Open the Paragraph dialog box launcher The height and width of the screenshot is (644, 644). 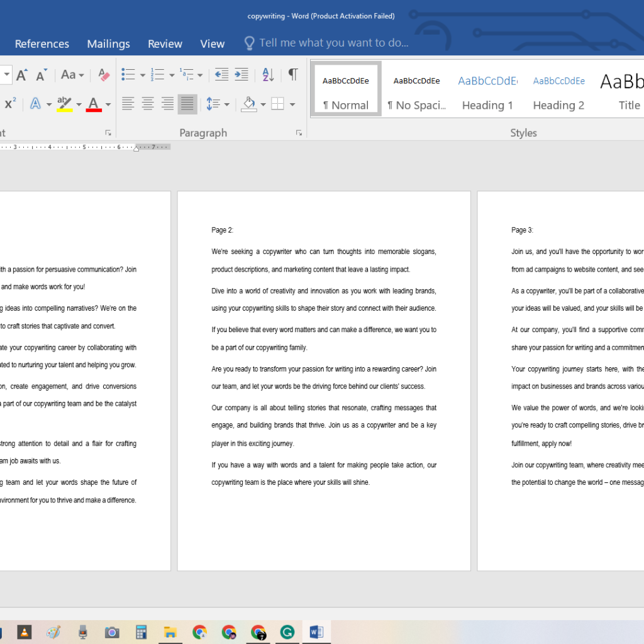(x=299, y=133)
